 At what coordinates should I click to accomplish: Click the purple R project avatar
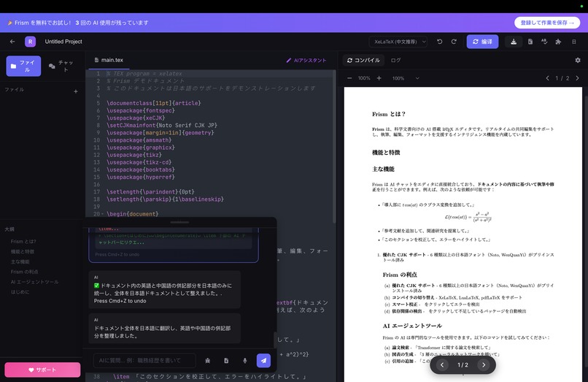pos(31,42)
